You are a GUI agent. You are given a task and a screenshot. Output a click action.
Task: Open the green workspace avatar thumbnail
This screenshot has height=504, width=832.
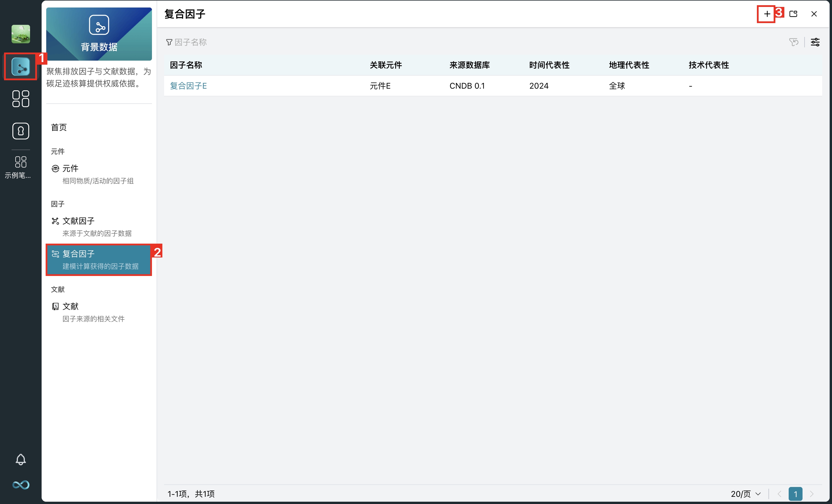coord(21,34)
